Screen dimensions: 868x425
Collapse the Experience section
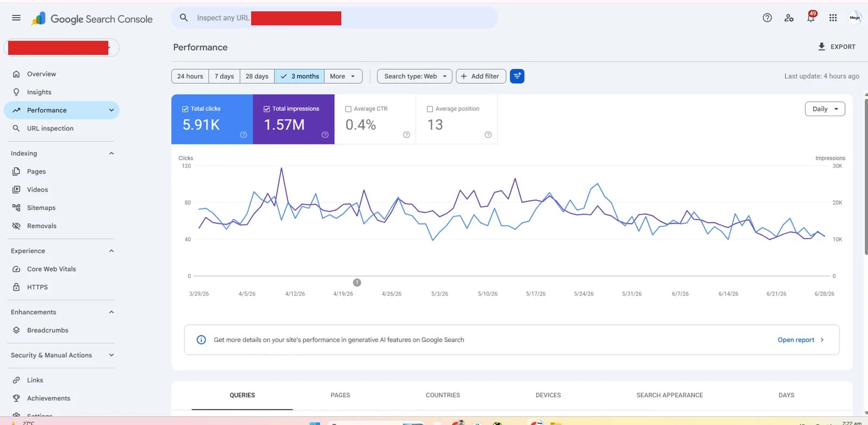coord(111,251)
